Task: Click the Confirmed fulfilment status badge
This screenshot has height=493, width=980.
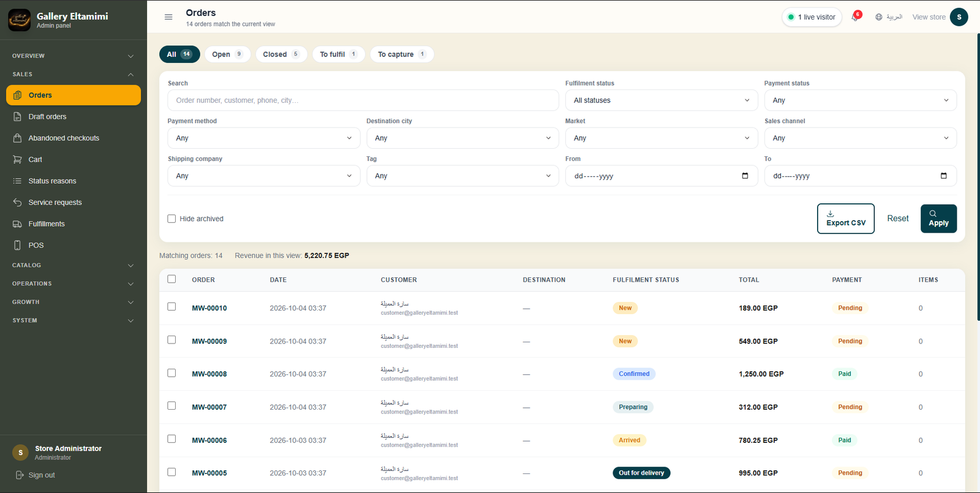Action: [634, 374]
